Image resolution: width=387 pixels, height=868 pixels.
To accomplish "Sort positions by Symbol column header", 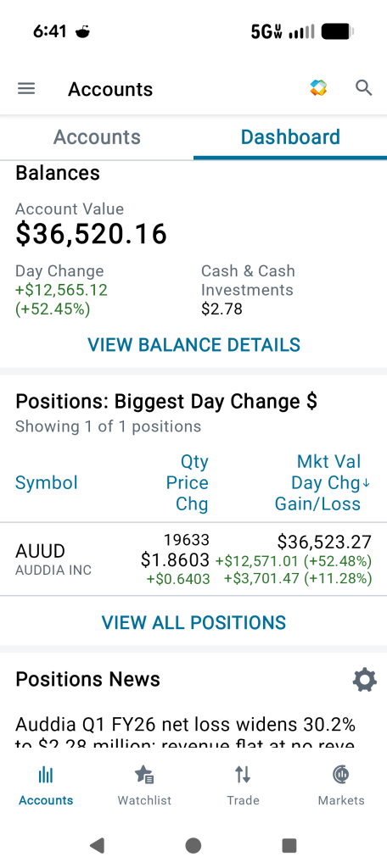I will tap(47, 482).
